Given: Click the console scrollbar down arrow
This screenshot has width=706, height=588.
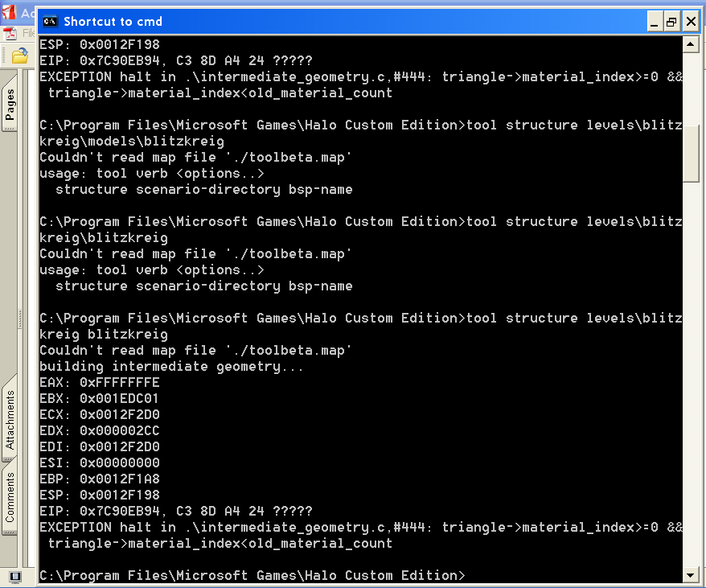Looking at the screenshot, I should click(690, 575).
